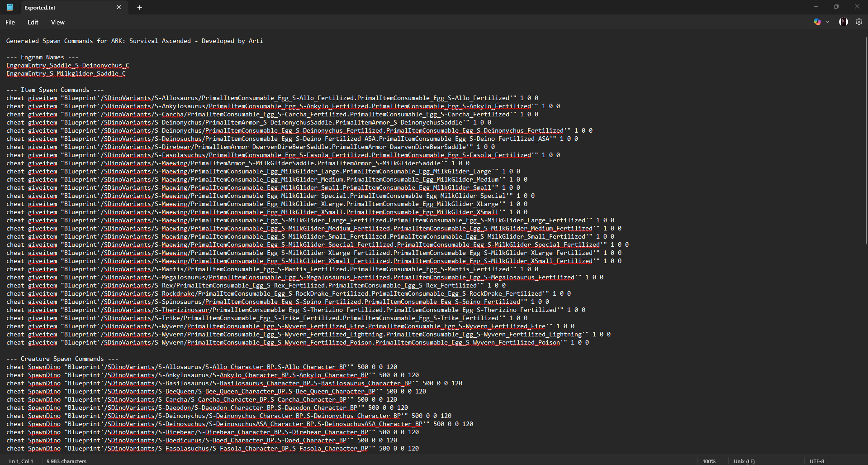Click the S-Wyvern_Fertilized_Lightning giveitem line
This screenshot has height=465, width=868.
308,334
